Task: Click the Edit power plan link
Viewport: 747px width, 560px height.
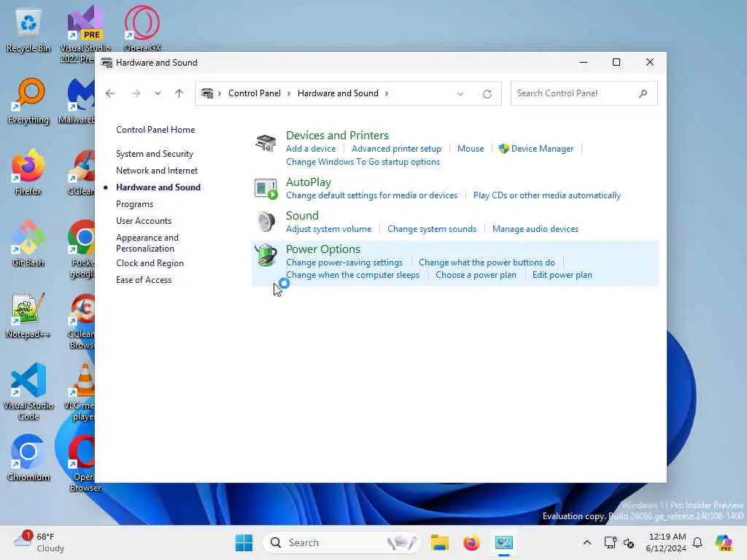Action: (562, 275)
